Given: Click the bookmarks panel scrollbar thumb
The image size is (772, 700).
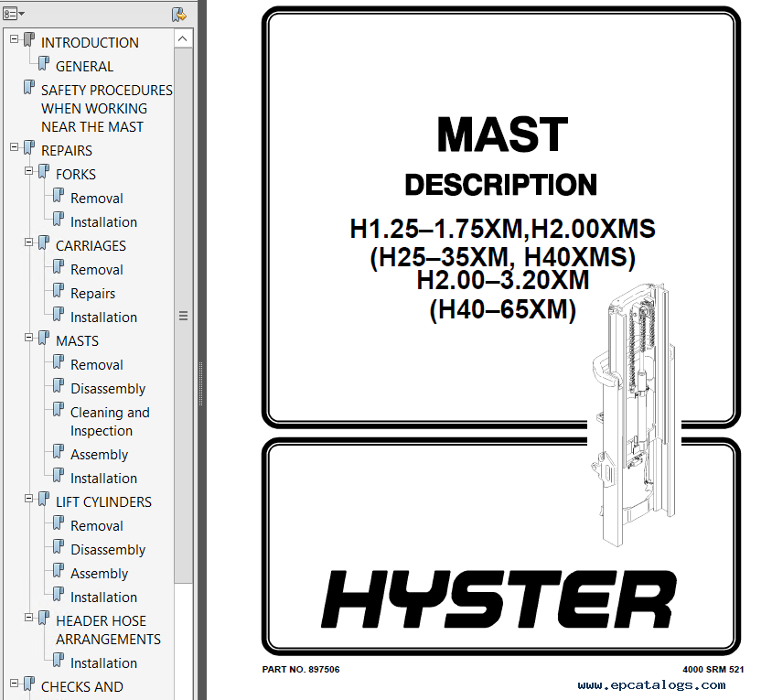Looking at the screenshot, I should point(183,316).
